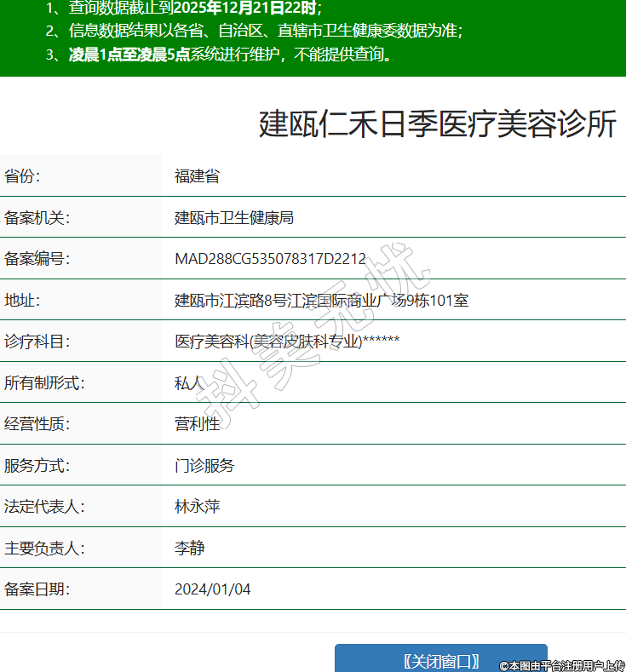Viewport: 626px width, 672px height.
Task: Click the 经营性质 value 营利性
Action: click(197, 424)
